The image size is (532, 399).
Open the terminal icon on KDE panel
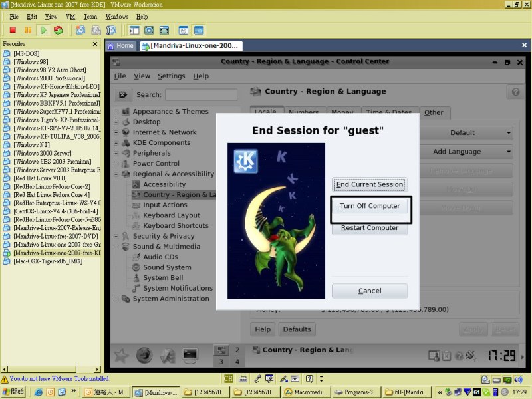(190, 355)
